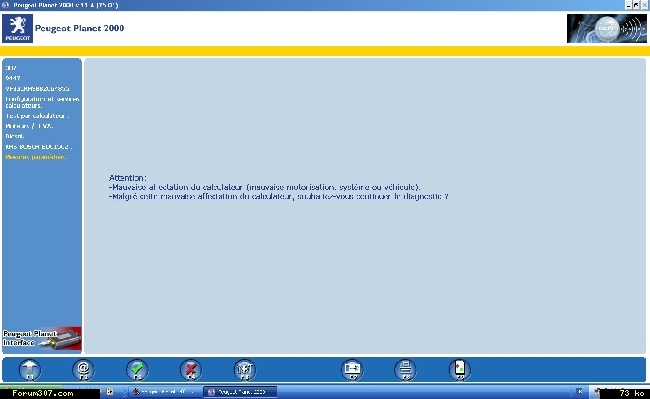Viewport: 650px width, 399px height.
Task: Select the 307 vehicle breadcrumb entry
Action: coord(11,68)
